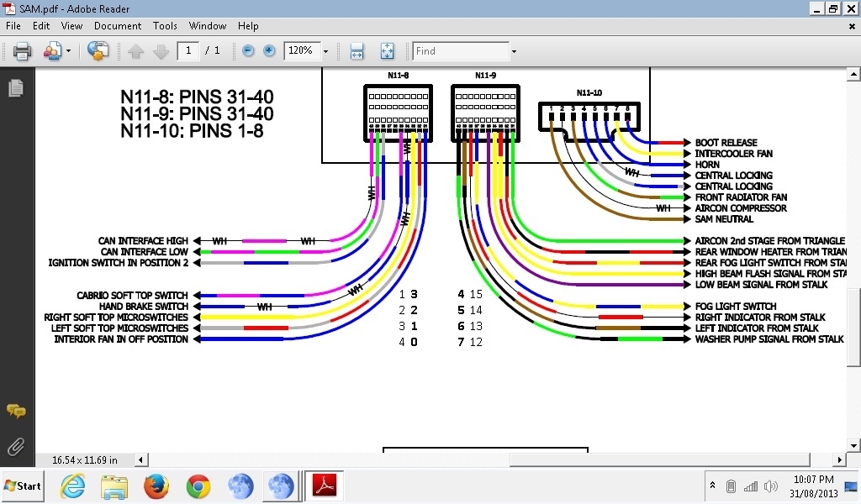
Task: Open the Tools menu
Action: 165,26
